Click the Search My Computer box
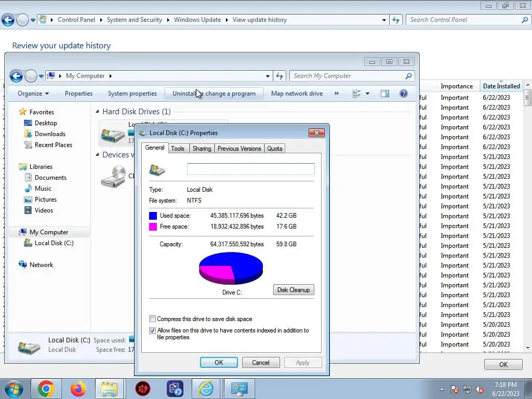Viewport: 532px width, 399px height. [x=352, y=76]
